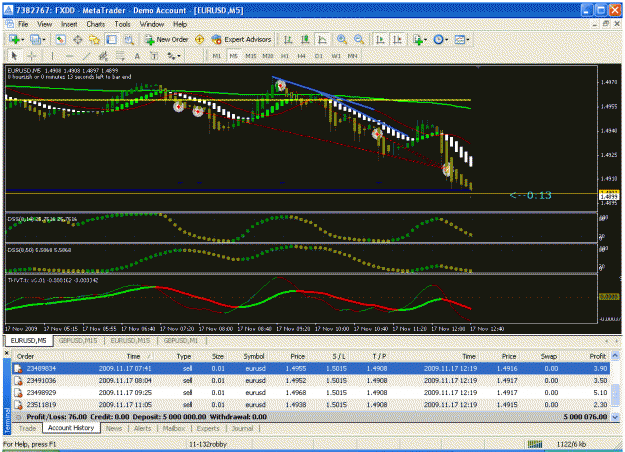Switch to candlestick chart icon
625x452 pixels.
coord(305,39)
